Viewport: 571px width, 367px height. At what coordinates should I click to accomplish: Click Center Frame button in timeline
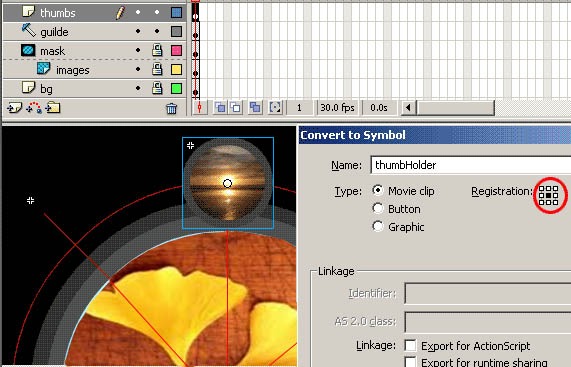tap(200, 108)
